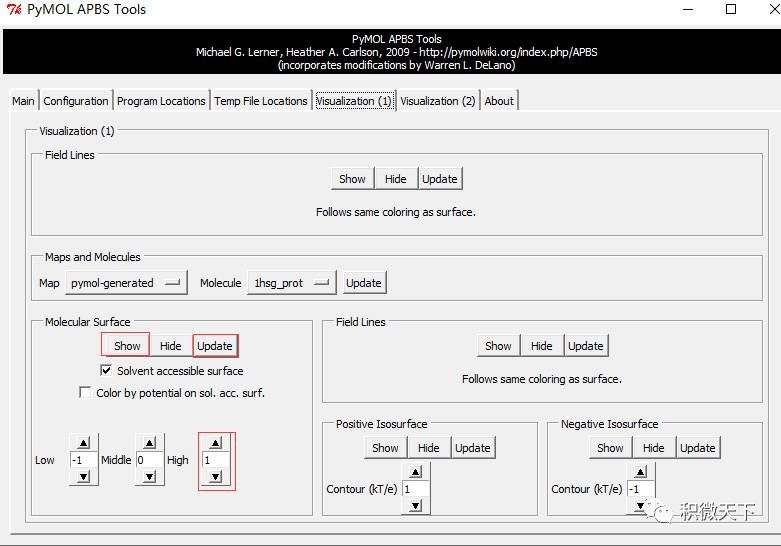
Task: Select the Temp File Locations tab
Action: tap(261, 101)
